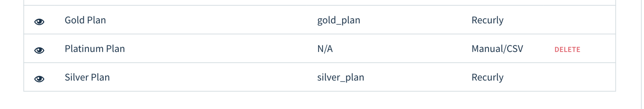
Task: Toggle visibility eye for Silver Plan
Action: coord(39,79)
